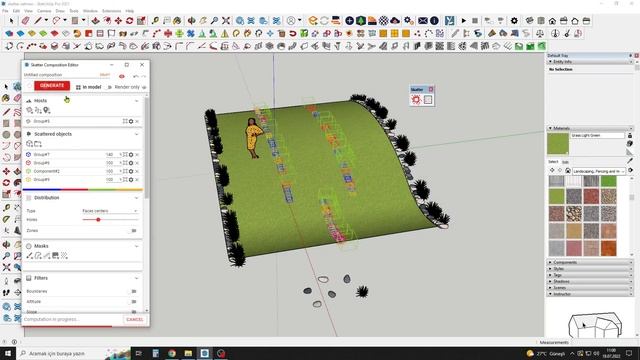Collapse the Hosts section
640x360 pixels.
(x=137, y=101)
